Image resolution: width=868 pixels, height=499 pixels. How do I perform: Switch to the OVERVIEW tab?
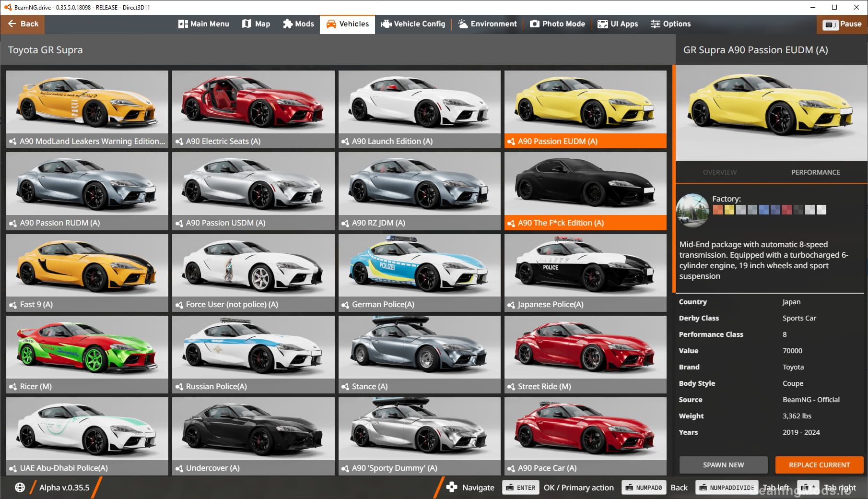click(719, 172)
